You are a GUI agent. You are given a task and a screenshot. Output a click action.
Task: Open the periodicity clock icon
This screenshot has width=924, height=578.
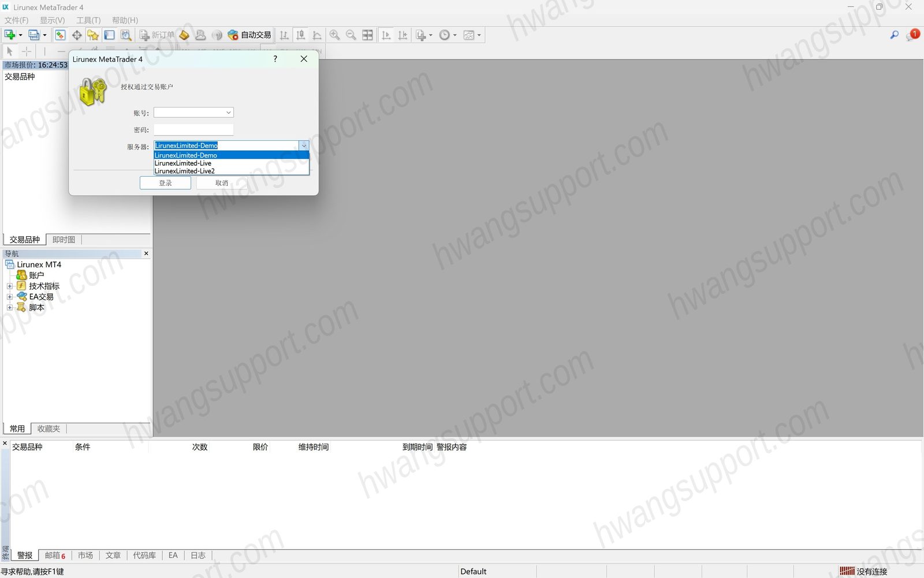444,35
